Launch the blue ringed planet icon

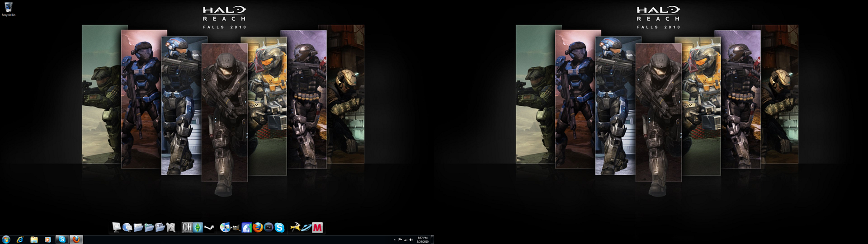click(307, 227)
